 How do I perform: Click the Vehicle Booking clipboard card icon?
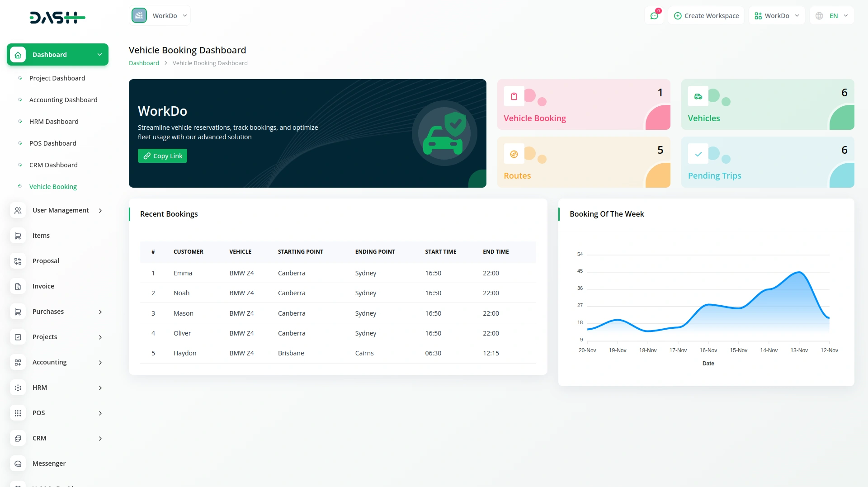tap(514, 96)
